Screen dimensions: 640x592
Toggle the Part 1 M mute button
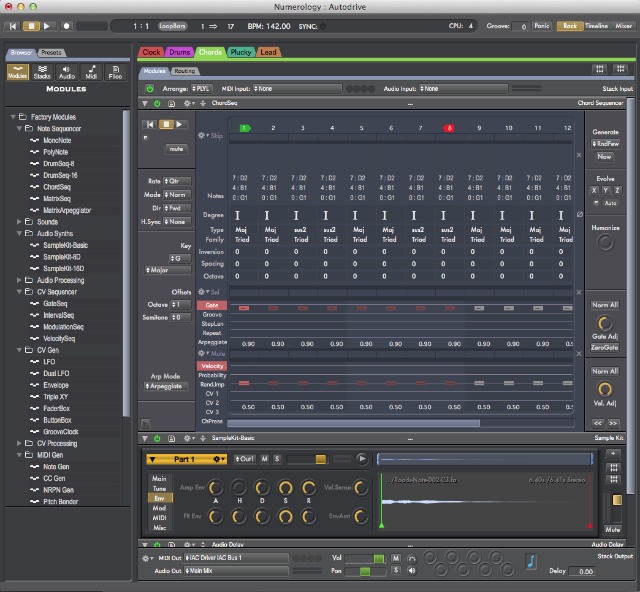(x=264, y=459)
